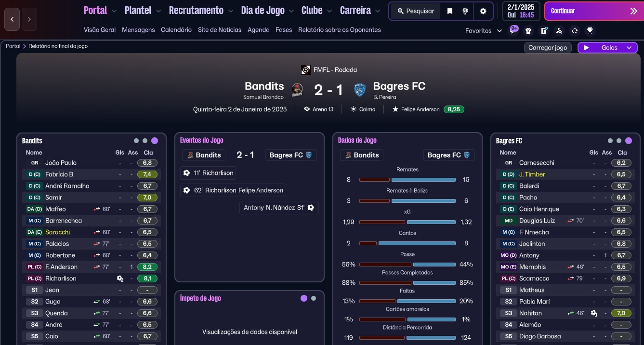Expand the Recrutamento menu chevron
The height and width of the screenshot is (345, 644).
(x=231, y=11)
